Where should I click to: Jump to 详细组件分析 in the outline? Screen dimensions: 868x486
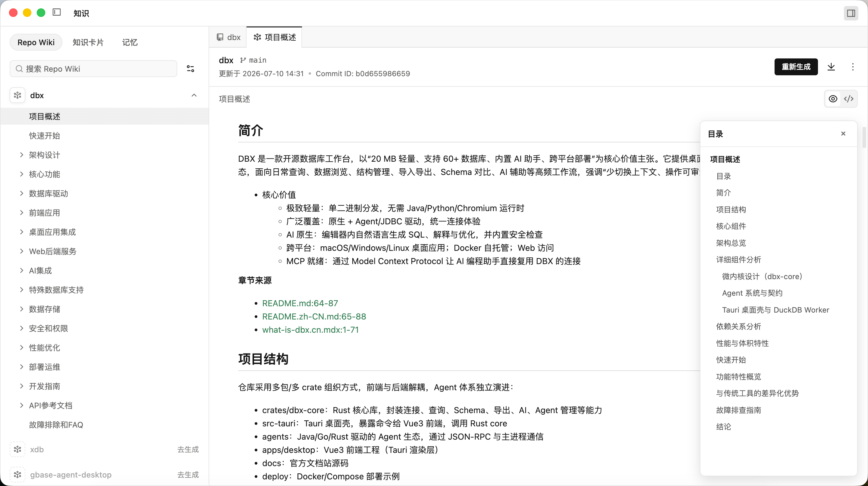[x=739, y=260]
